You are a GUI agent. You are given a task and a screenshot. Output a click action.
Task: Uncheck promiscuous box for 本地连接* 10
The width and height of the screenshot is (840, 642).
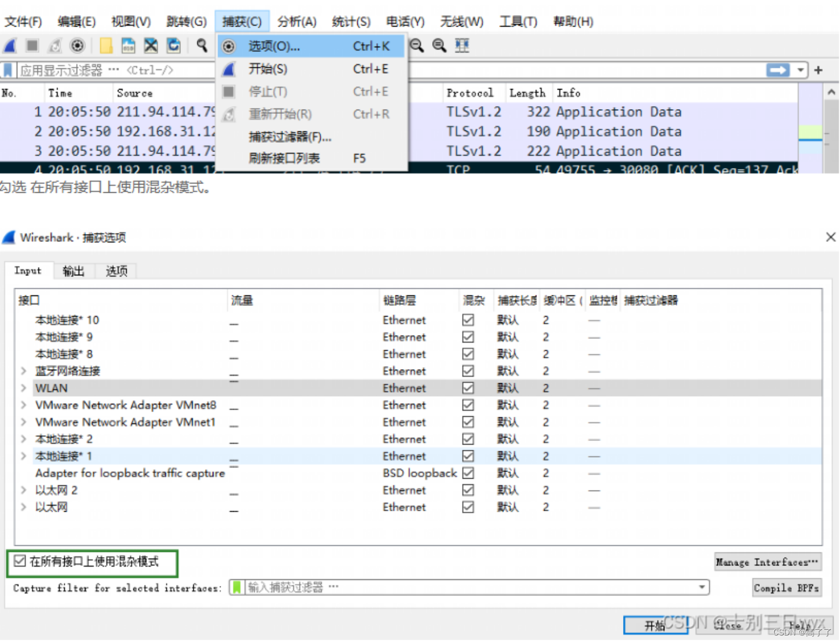[468, 320]
